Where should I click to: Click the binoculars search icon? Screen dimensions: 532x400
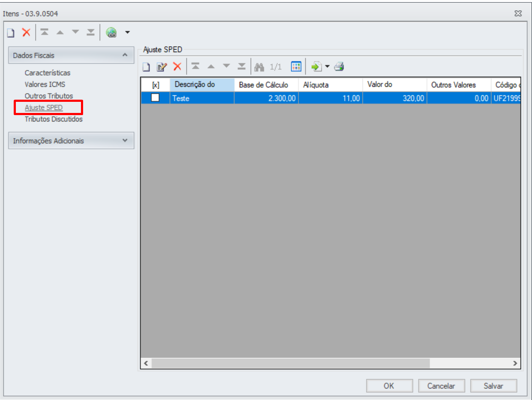click(260, 67)
